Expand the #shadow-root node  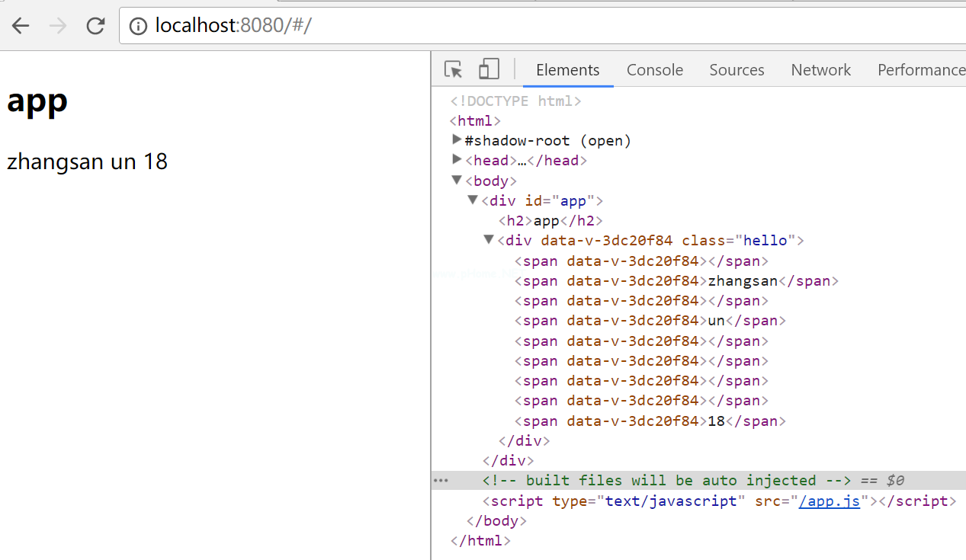457,140
